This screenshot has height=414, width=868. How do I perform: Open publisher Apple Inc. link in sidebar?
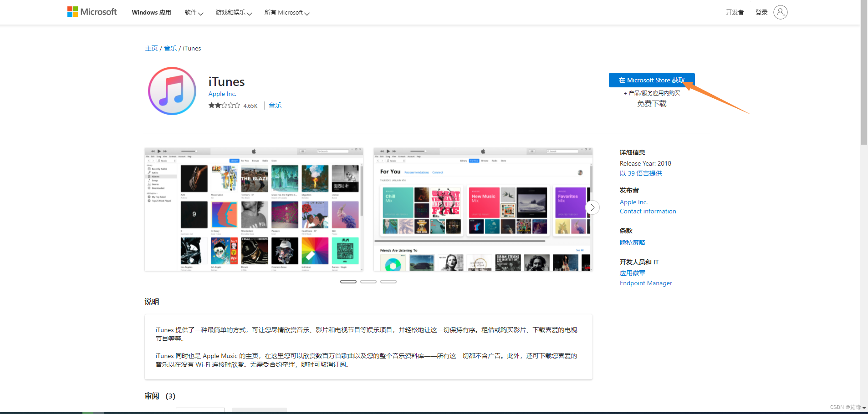(633, 202)
